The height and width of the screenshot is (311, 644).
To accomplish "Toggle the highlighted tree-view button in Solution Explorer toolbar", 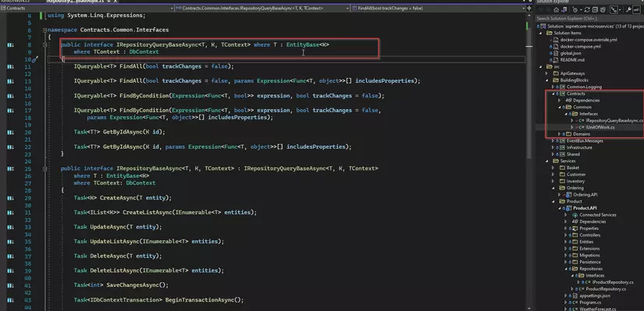I will coord(614,10).
